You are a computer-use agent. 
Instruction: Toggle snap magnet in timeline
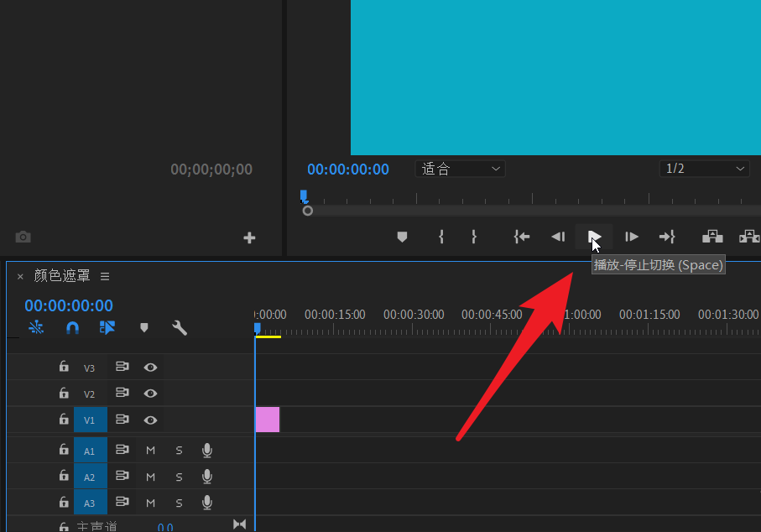[72, 327]
